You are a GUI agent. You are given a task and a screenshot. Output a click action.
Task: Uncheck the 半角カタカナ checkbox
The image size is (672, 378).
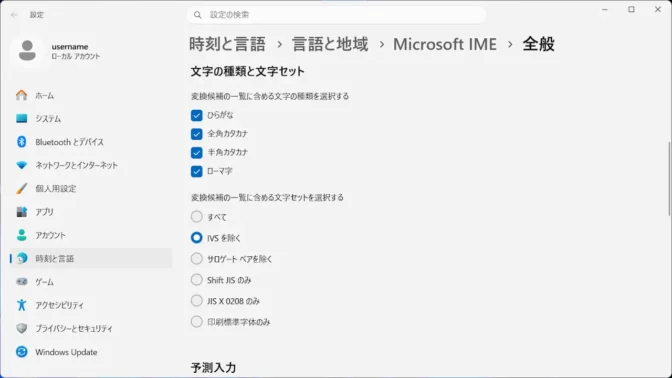point(196,153)
